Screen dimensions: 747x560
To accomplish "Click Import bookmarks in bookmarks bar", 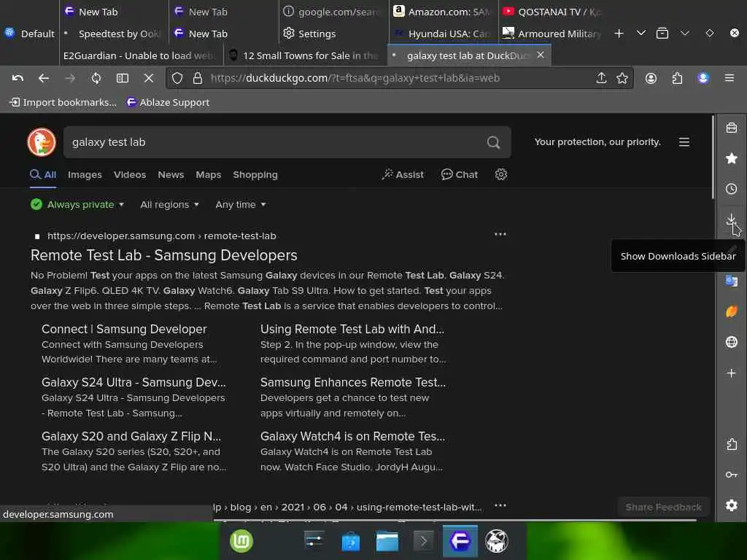I will pyautogui.click(x=63, y=102).
